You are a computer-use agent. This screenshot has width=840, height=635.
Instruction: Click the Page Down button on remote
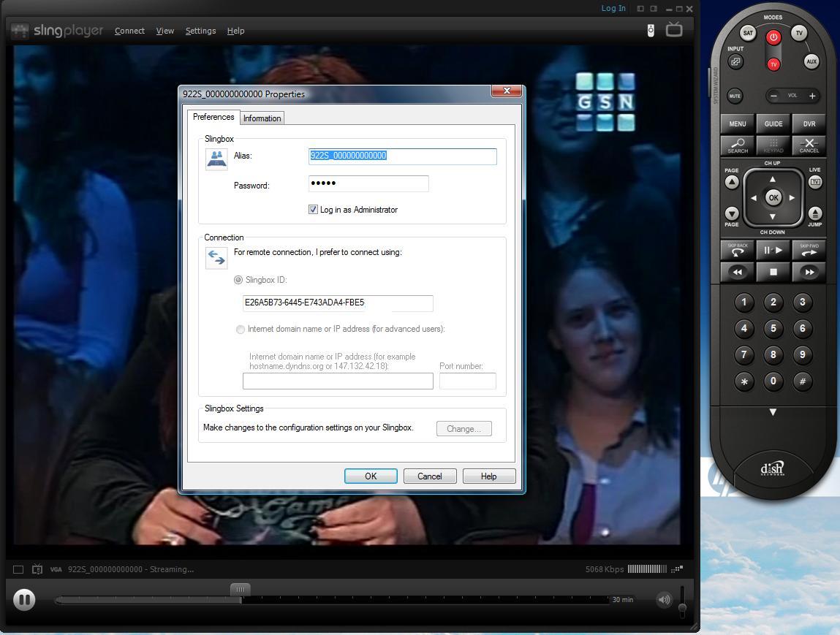(x=732, y=213)
